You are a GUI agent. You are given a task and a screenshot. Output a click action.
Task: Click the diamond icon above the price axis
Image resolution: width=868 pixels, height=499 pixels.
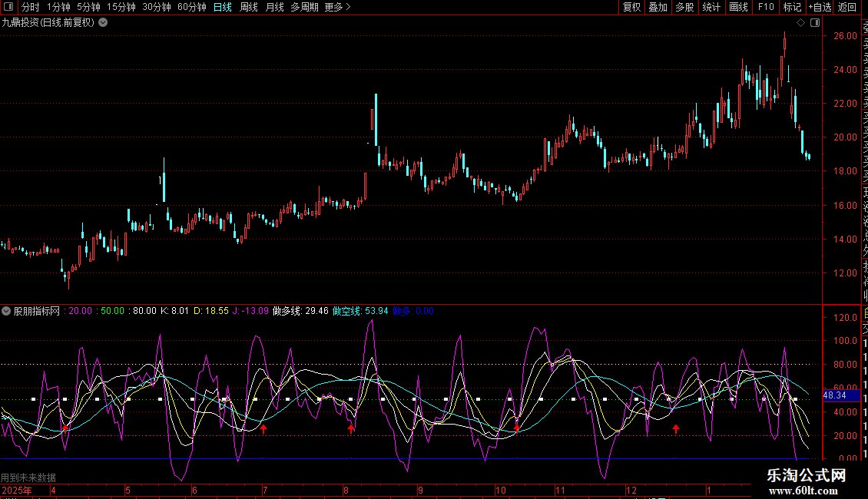pyautogui.click(x=800, y=23)
